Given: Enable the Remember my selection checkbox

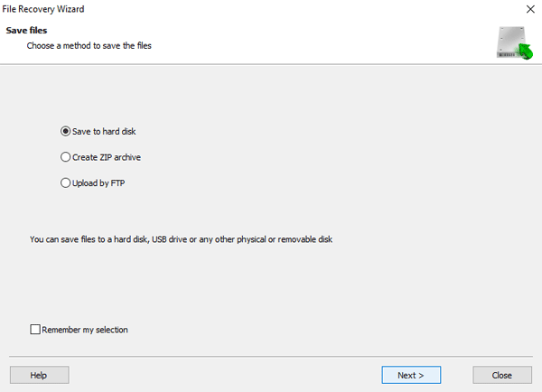Looking at the screenshot, I should 35,329.
